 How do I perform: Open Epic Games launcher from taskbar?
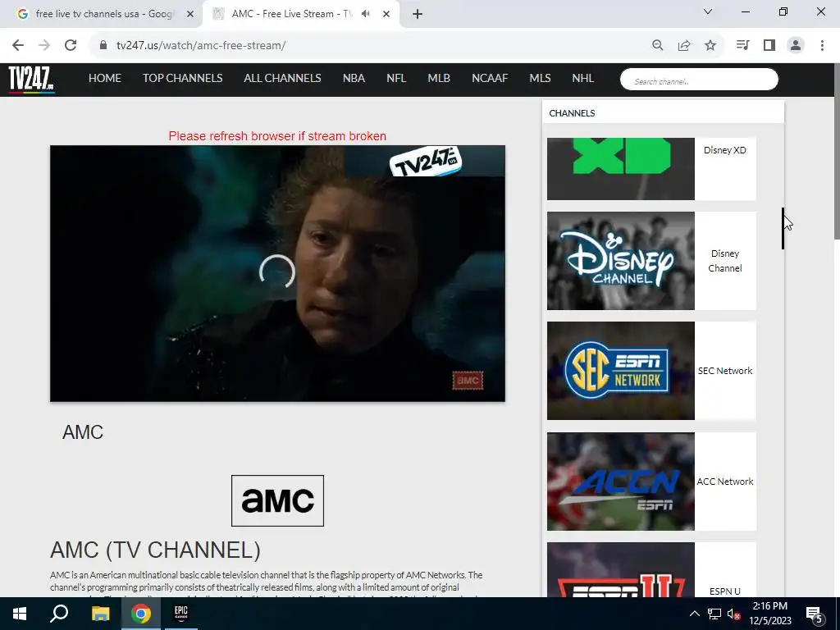(x=181, y=614)
